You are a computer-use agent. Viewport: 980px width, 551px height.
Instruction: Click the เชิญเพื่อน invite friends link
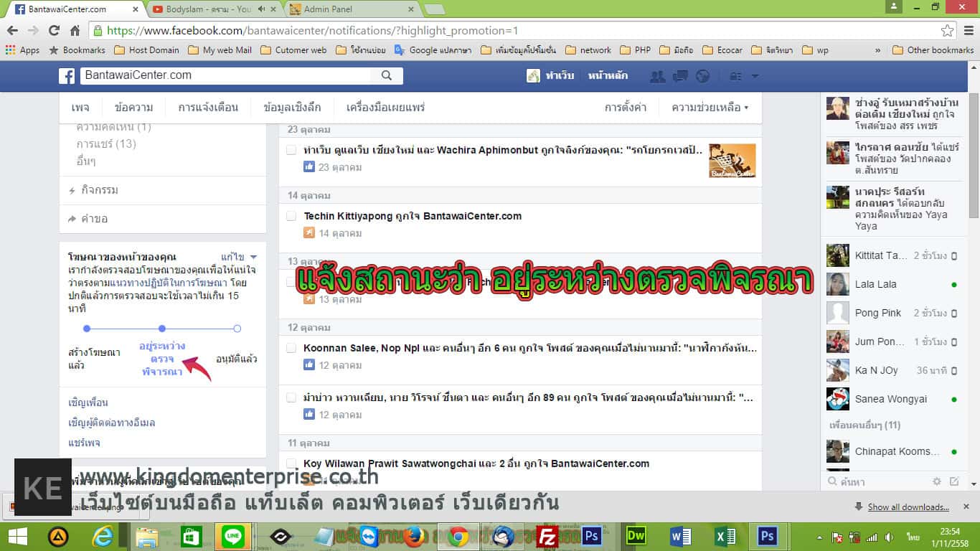pos(88,402)
